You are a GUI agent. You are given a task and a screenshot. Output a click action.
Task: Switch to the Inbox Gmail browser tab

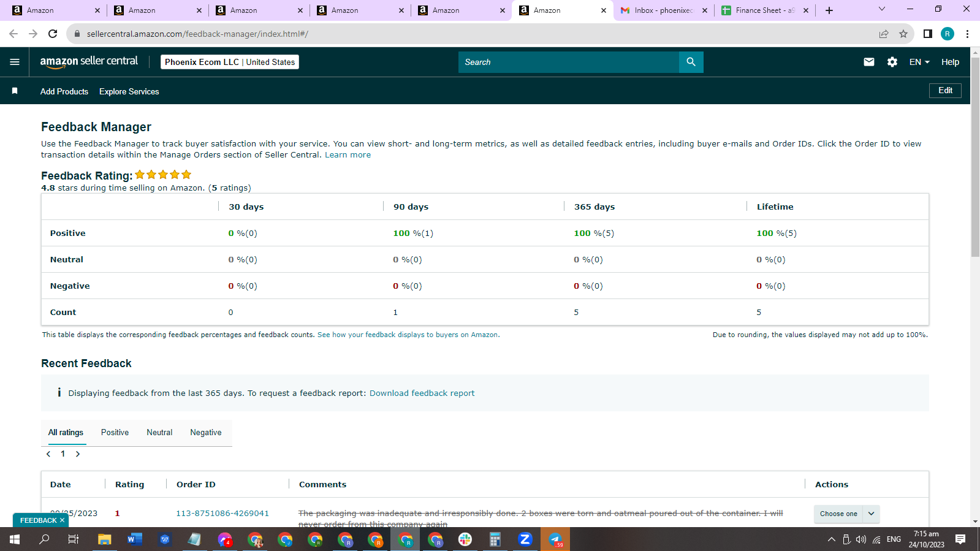tap(664, 10)
